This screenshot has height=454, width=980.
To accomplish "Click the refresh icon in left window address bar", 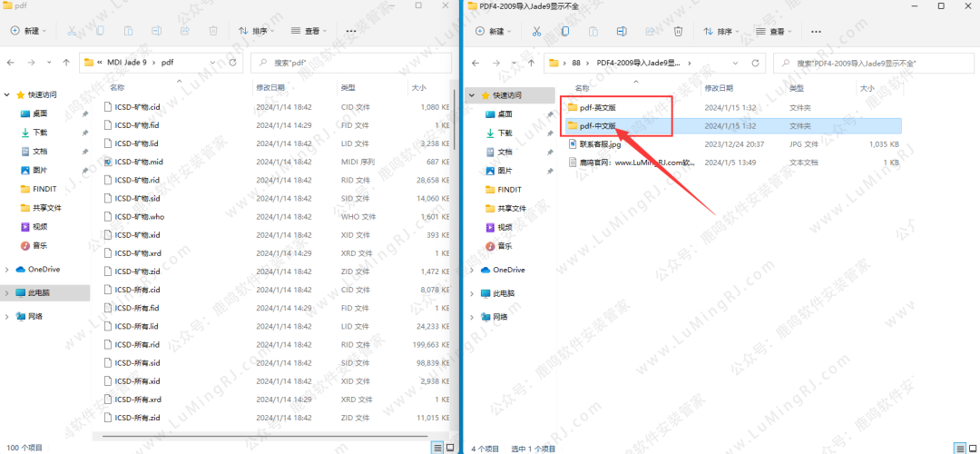I will [x=233, y=63].
